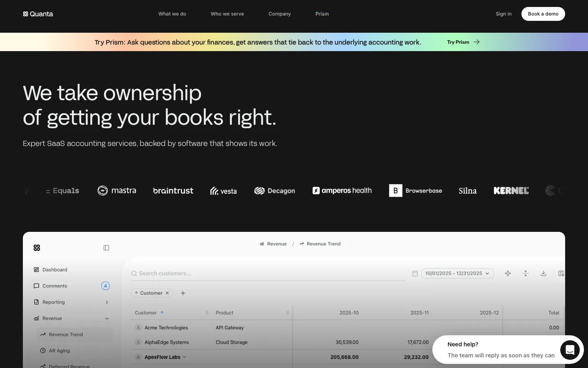Click the Decagon customer logo
This screenshot has height=368, width=588.
click(x=274, y=191)
